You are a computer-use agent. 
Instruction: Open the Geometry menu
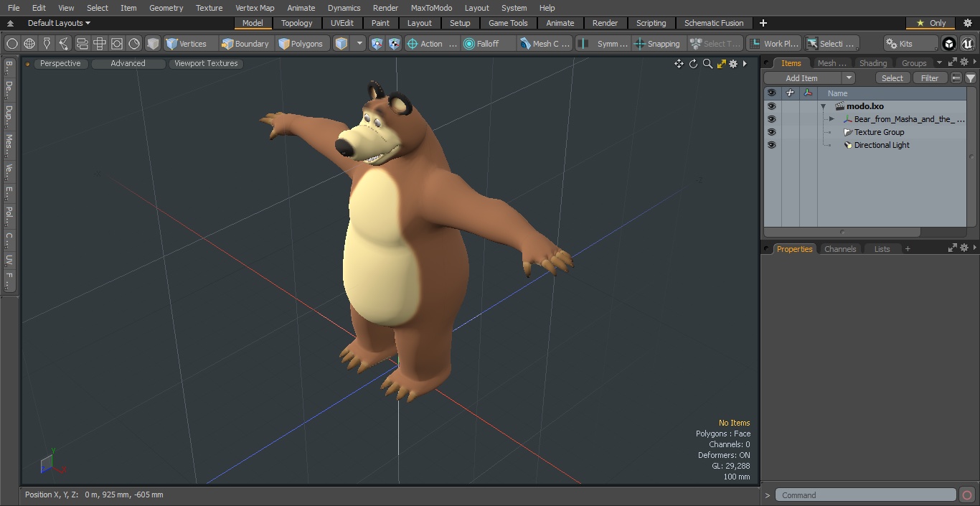pos(166,8)
